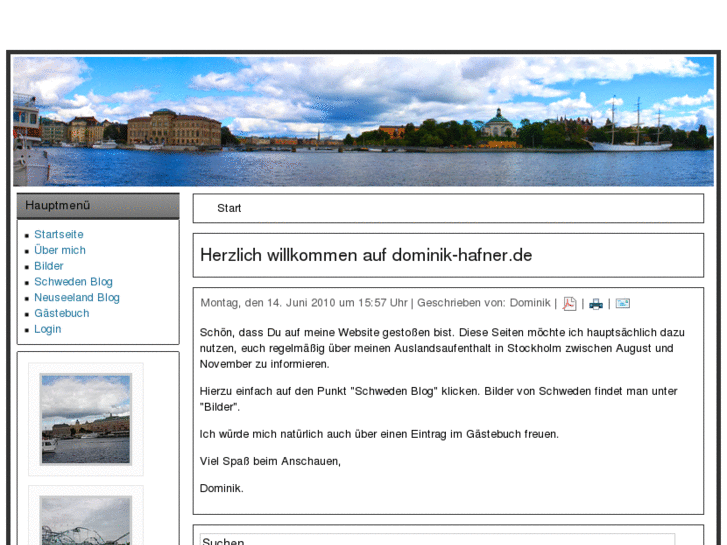Open the second sidebar photo thumbnail
The width and height of the screenshot is (727, 545).
[x=86, y=520]
